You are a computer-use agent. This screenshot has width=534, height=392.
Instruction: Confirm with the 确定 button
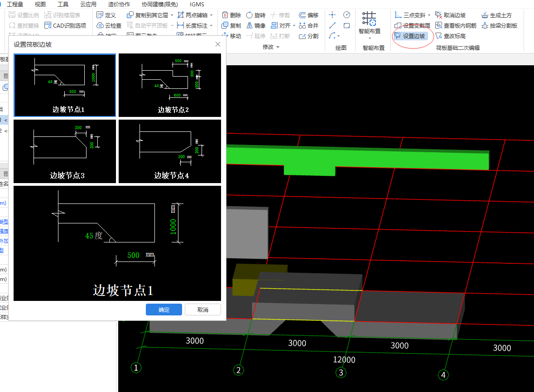tap(164, 310)
